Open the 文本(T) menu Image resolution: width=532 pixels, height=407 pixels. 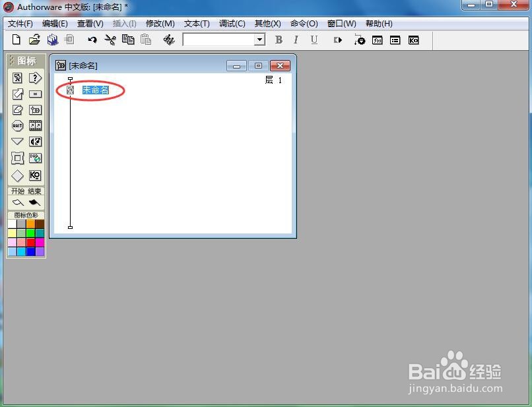197,23
